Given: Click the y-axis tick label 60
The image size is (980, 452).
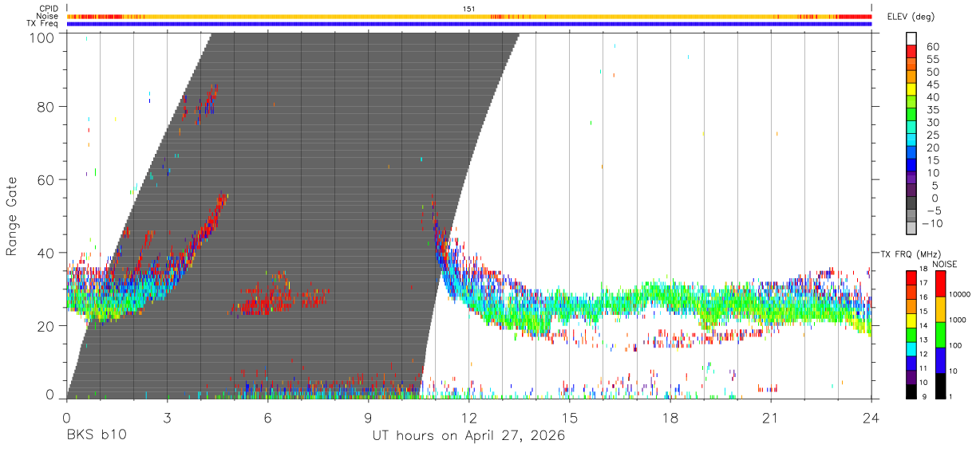Looking at the screenshot, I should tap(46, 180).
